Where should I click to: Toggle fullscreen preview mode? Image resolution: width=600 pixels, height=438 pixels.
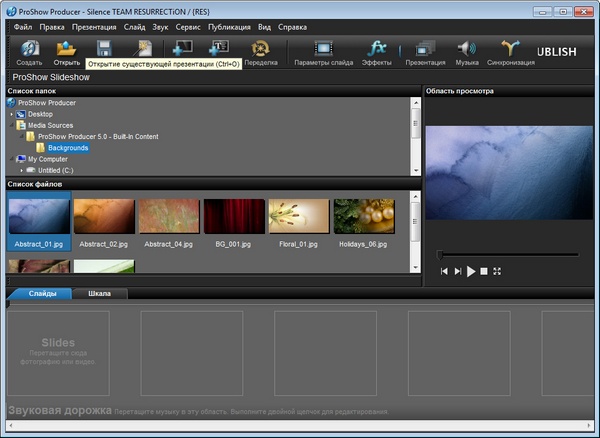(x=497, y=271)
